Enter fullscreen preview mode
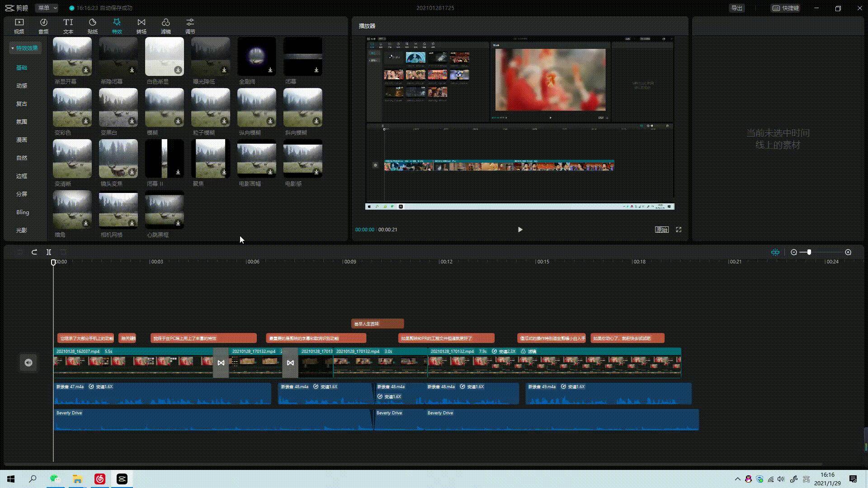The height and width of the screenshot is (488, 868). click(679, 230)
